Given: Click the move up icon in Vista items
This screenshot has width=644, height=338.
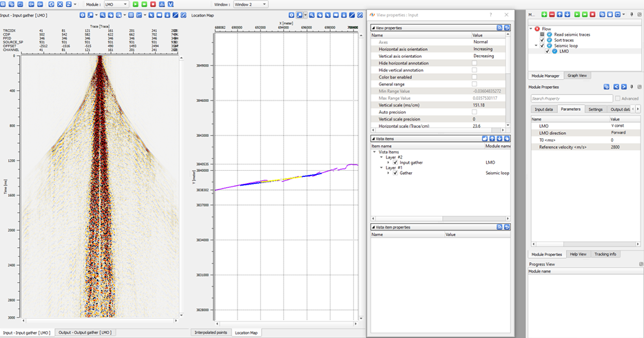Looking at the screenshot, I should coord(492,138).
